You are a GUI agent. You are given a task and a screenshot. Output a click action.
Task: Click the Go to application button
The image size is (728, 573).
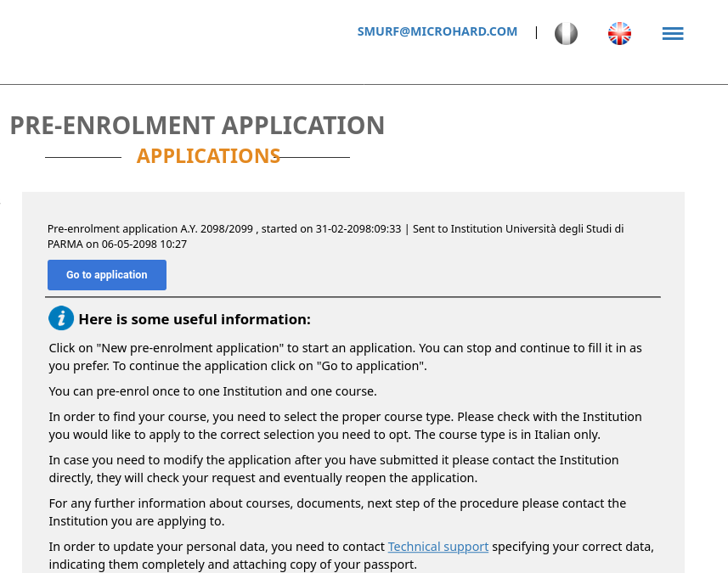[x=107, y=275]
